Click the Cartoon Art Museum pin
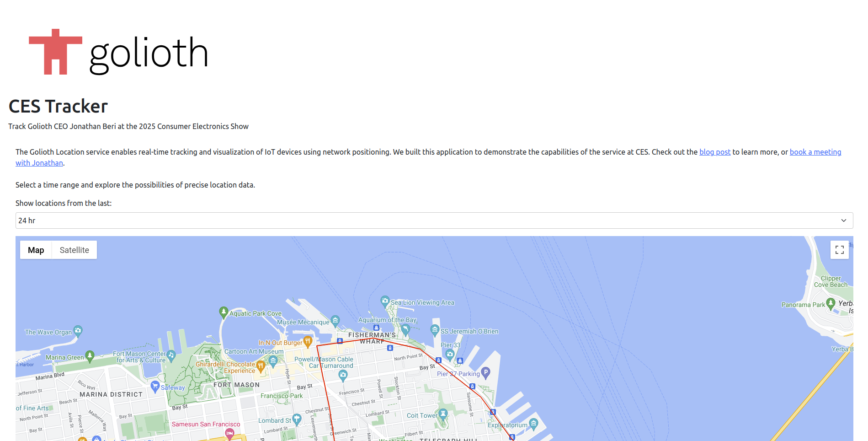The image size is (868, 441). [273, 361]
